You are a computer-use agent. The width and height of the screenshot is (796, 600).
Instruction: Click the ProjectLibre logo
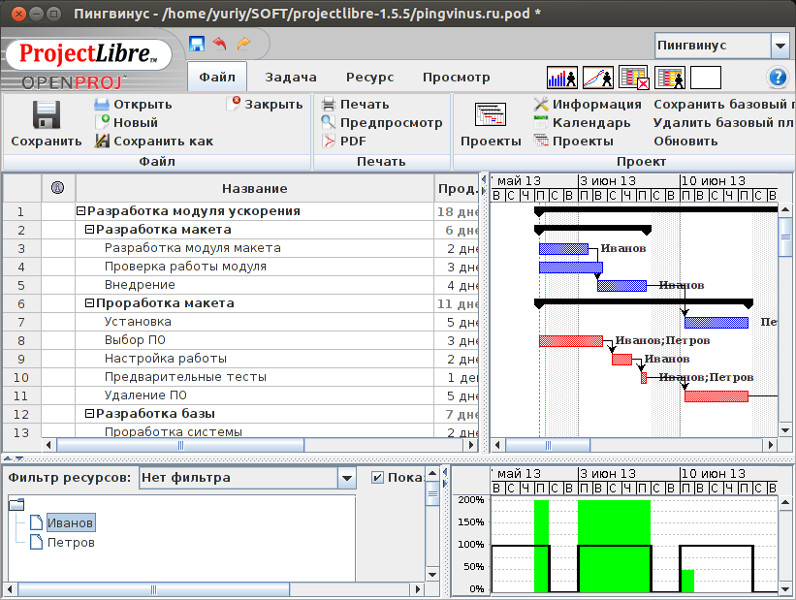click(88, 54)
